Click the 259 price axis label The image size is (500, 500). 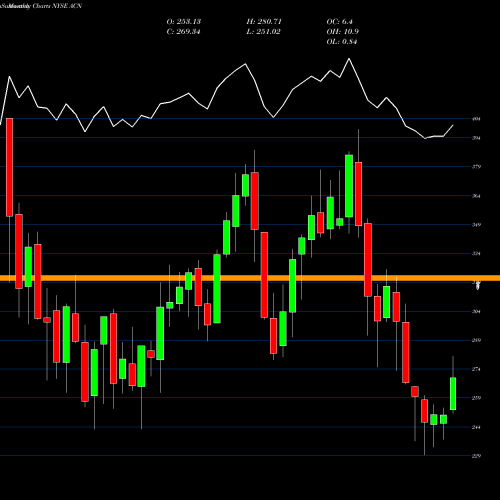click(476, 398)
